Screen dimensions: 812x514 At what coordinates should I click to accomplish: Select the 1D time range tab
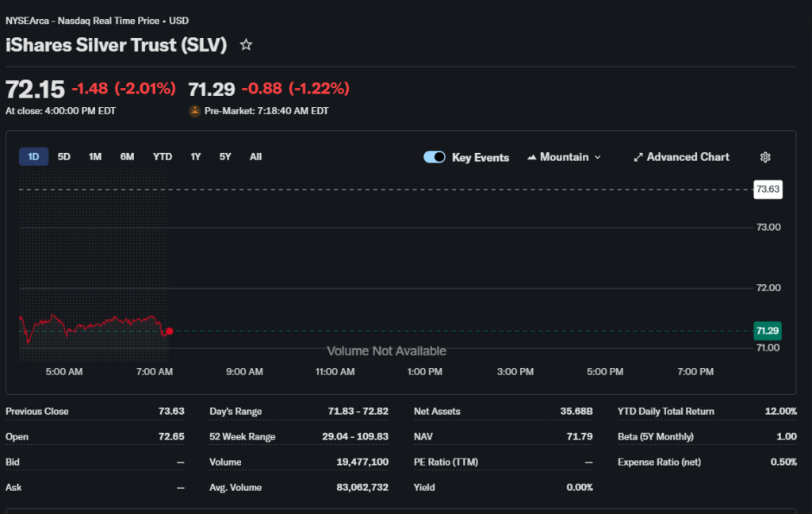pyautogui.click(x=33, y=157)
